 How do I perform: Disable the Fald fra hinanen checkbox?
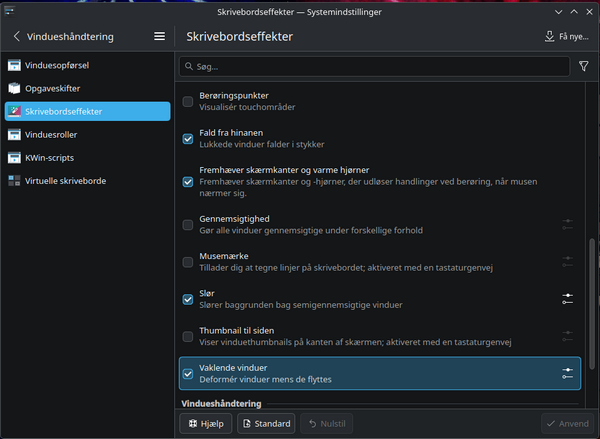click(188, 139)
